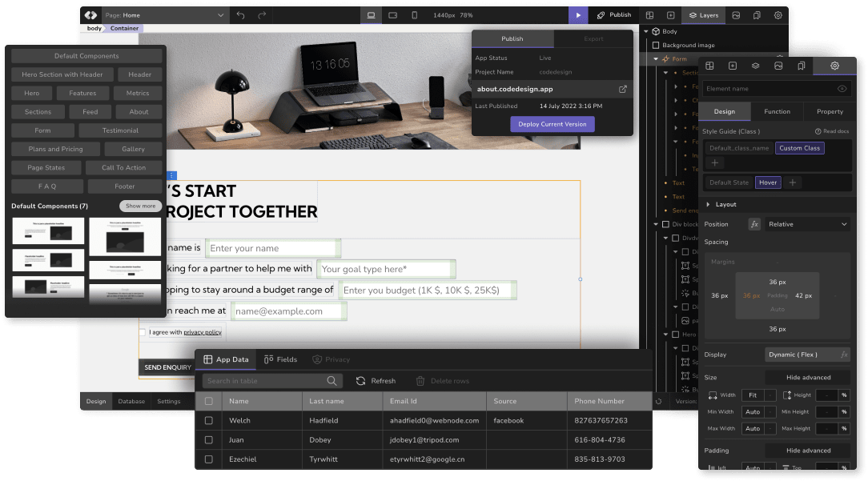The height and width of the screenshot is (481, 868).
Task: Click the fx icon next to Position
Action: 754,224
